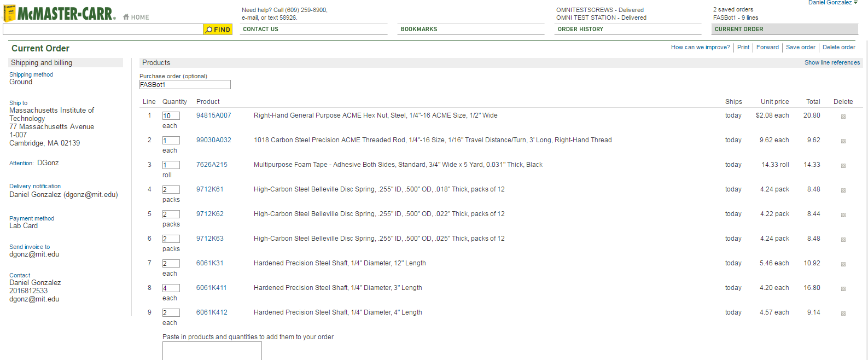Click 'How can we improve?' link
The width and height of the screenshot is (868, 360).
click(701, 47)
